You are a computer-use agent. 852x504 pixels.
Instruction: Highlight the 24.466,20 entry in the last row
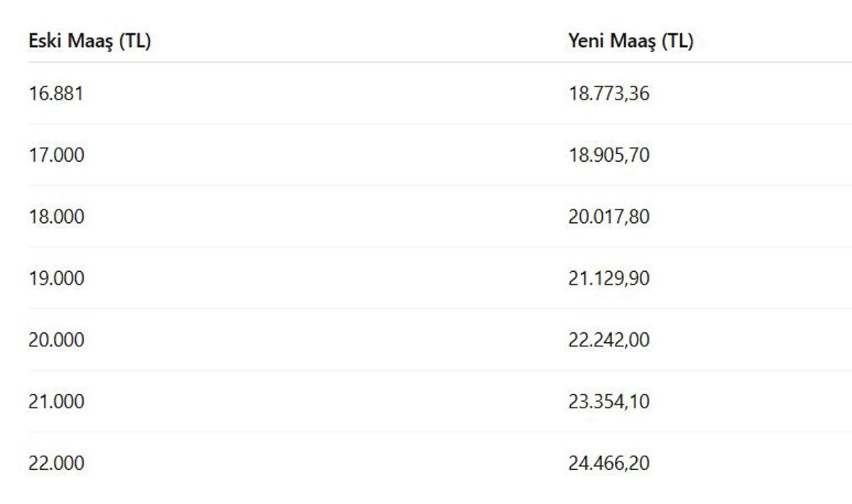click(x=608, y=464)
